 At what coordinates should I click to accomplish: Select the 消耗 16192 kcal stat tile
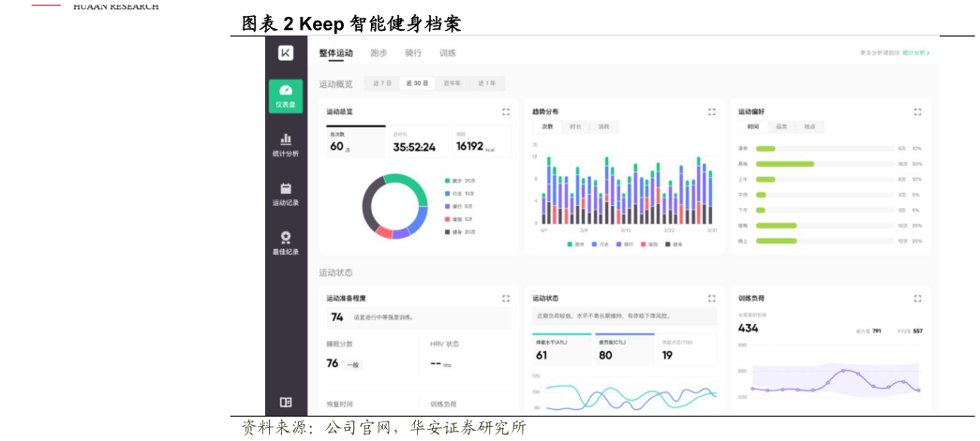[482, 141]
